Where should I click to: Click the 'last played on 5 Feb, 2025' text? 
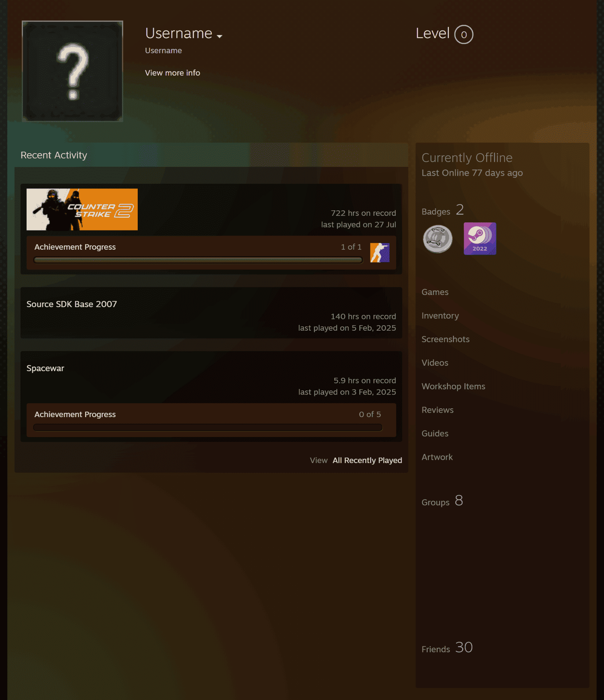point(347,328)
